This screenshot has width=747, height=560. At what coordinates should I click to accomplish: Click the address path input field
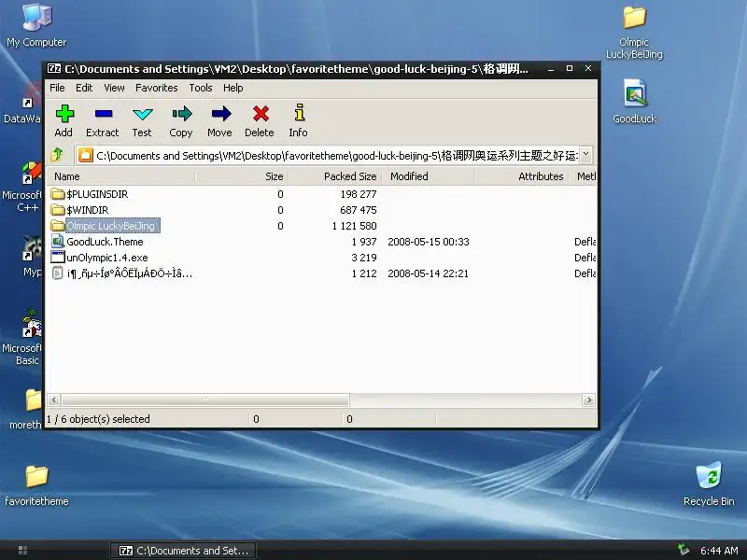[328, 155]
